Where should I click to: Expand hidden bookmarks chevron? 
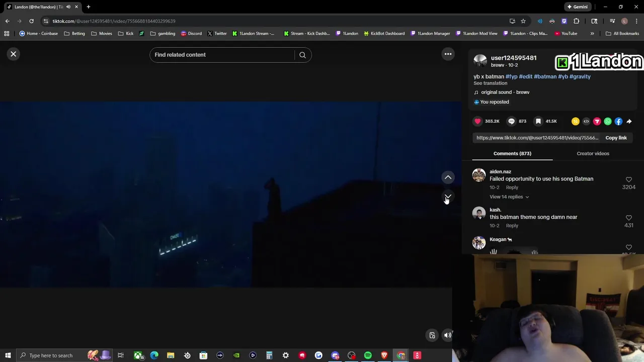592,33
